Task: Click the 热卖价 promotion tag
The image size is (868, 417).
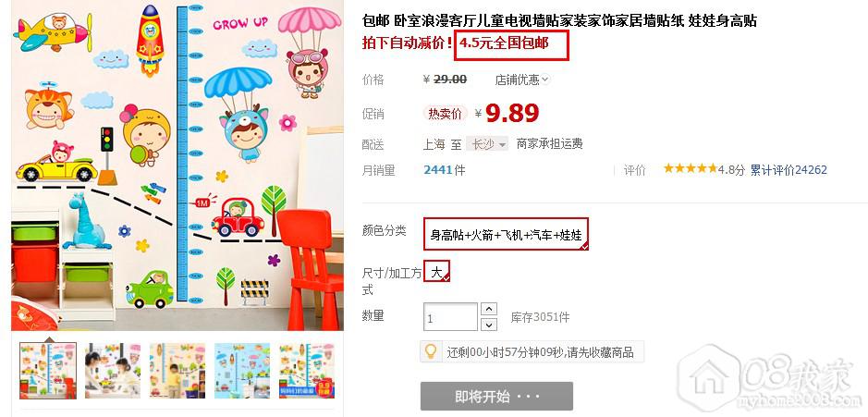Action: pyautogui.click(x=445, y=114)
